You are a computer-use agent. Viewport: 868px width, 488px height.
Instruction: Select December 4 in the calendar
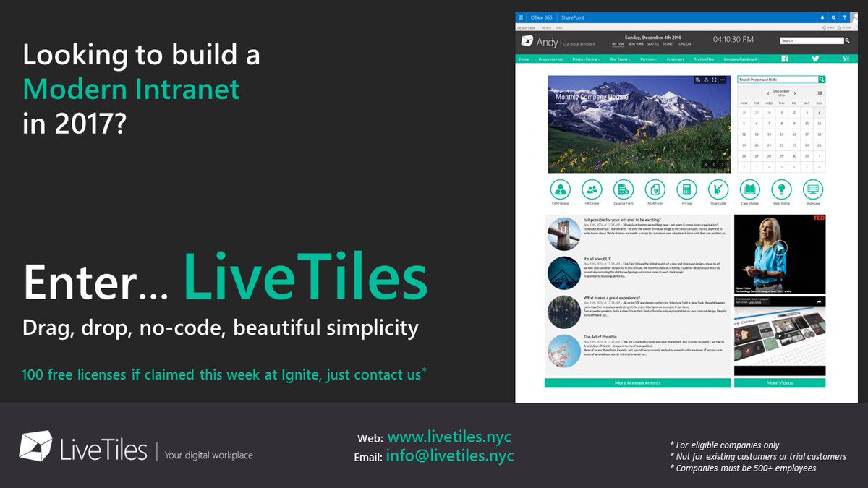coord(819,113)
